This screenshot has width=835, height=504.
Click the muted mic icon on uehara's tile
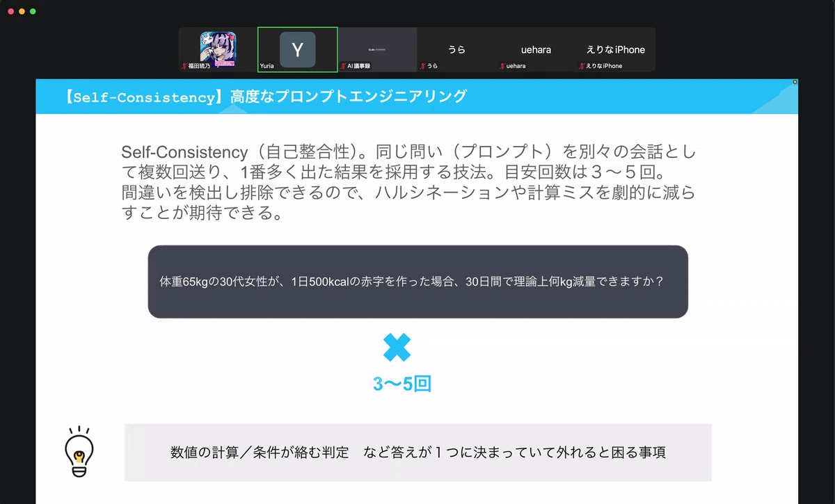pos(502,66)
